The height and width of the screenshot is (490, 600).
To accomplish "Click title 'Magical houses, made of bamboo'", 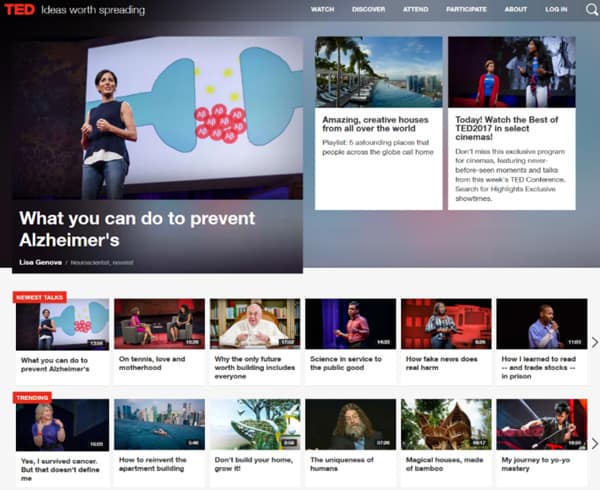I will click(x=444, y=464).
